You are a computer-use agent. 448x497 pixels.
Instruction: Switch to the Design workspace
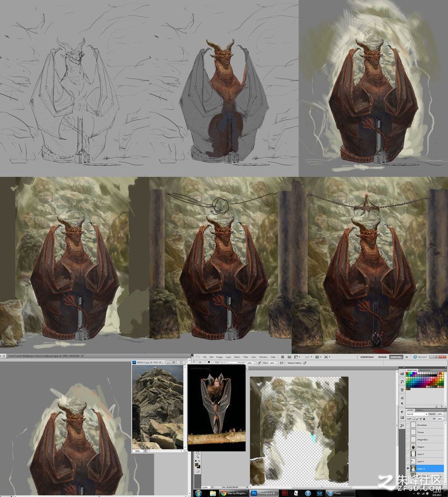(x=382, y=357)
